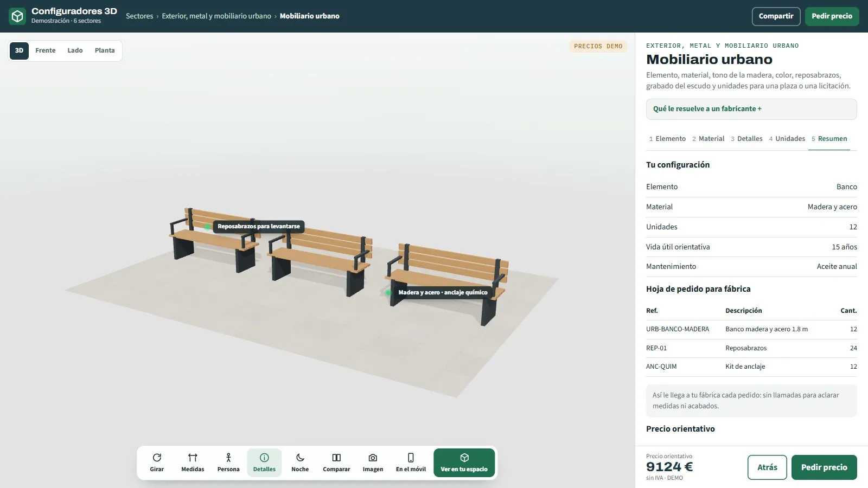The height and width of the screenshot is (488, 868).
Task: Switch the viewport to Frente view
Action: tap(46, 50)
